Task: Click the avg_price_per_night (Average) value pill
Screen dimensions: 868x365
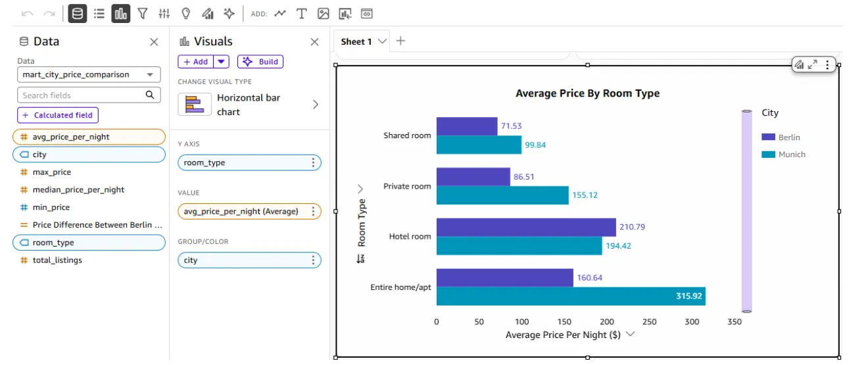Action: pyautogui.click(x=250, y=211)
